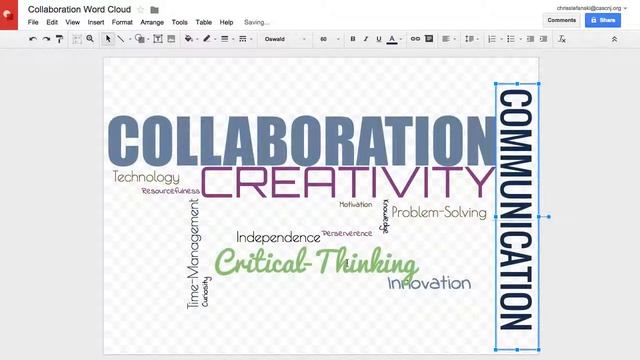Open the Tools menu
Image resolution: width=640 pixels, height=360 pixels.
click(180, 22)
